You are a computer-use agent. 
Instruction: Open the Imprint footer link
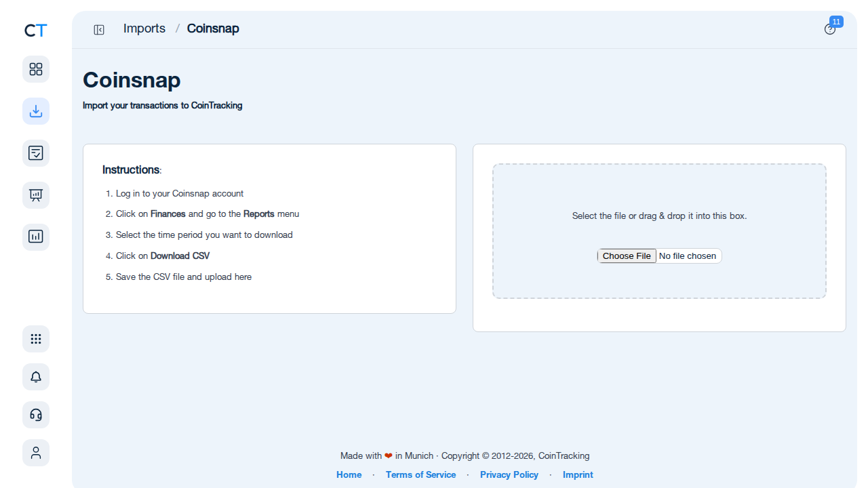[578, 474]
